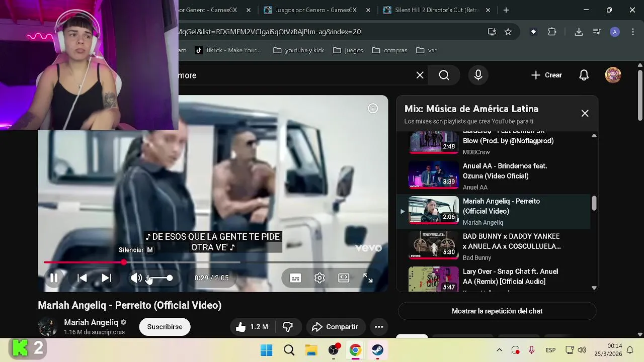Image resolution: width=644 pixels, height=362 pixels.
Task: Dislike the video
Action: 288,327
